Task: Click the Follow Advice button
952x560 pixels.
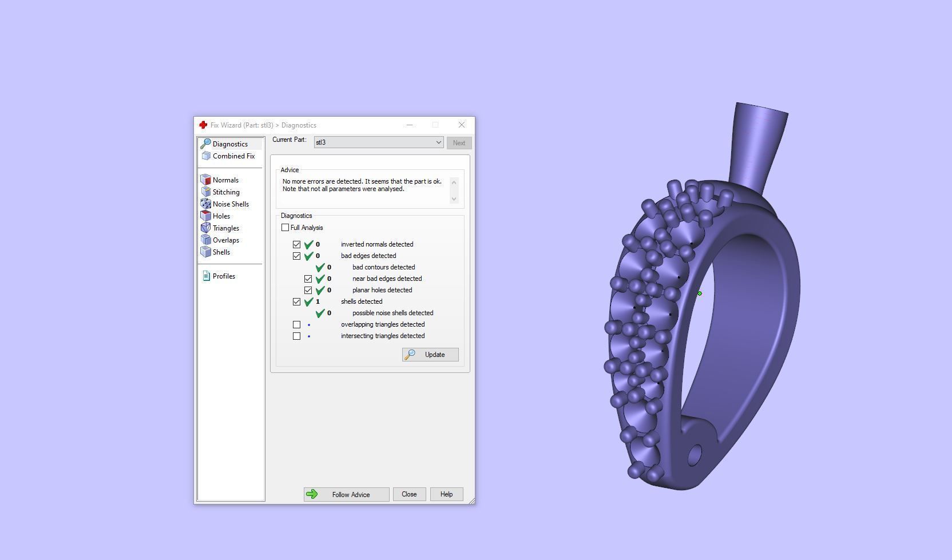Action: coord(346,494)
